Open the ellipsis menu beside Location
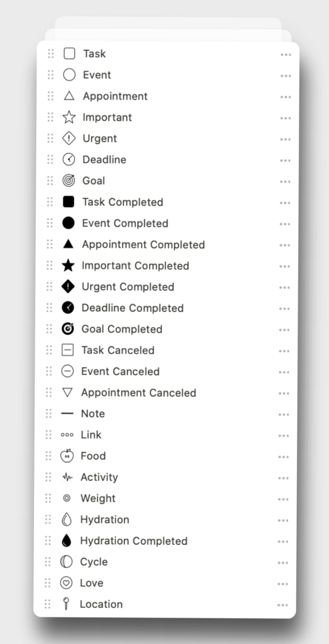The width and height of the screenshot is (329, 644). click(283, 605)
